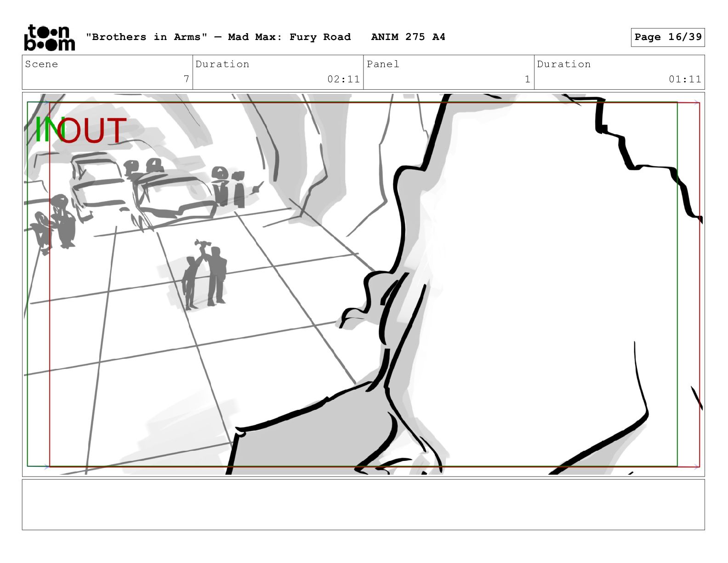The image size is (728, 563).
Task: Click the red OUT camera label
Action: click(x=92, y=130)
